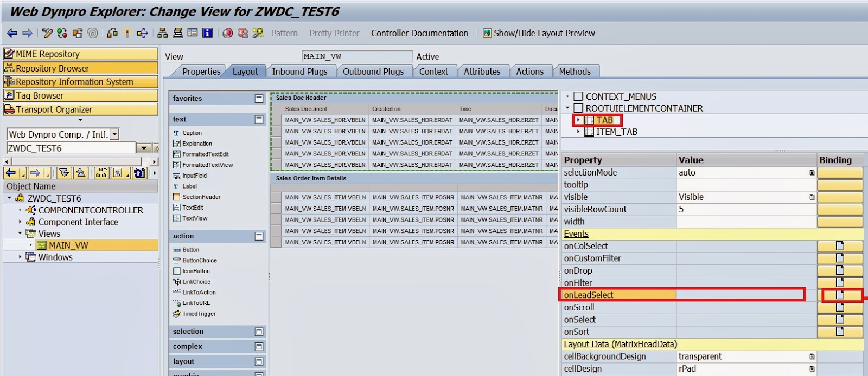Toggle Display/Change pencil icon
The image size is (868, 376).
pyautogui.click(x=47, y=34)
